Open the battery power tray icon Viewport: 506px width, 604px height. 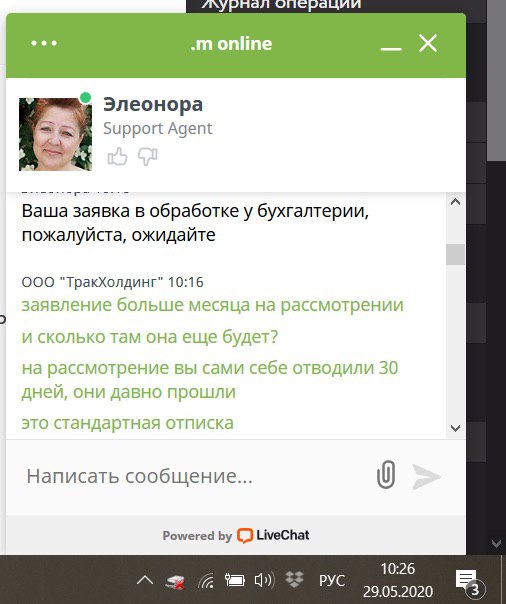click(x=235, y=580)
